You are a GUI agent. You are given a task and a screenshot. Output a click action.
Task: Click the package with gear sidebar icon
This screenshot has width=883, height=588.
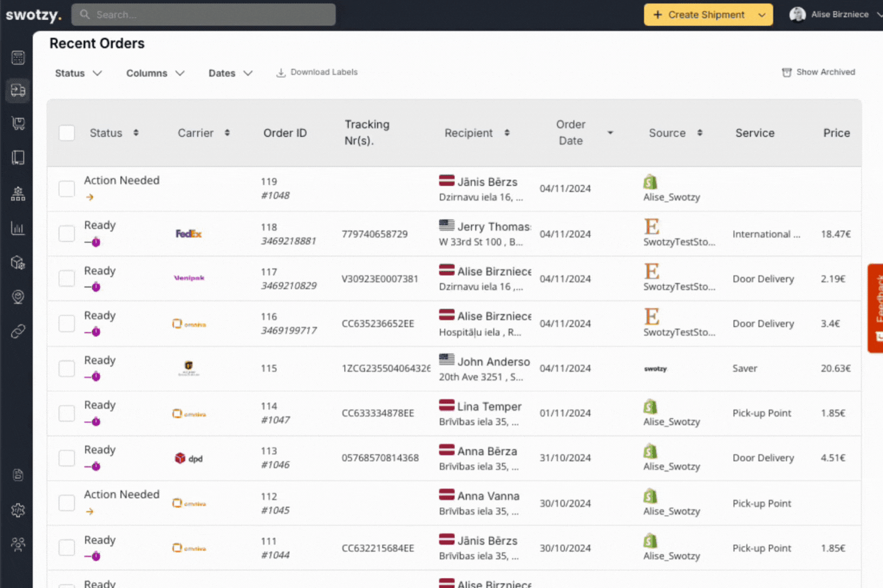[x=18, y=262]
